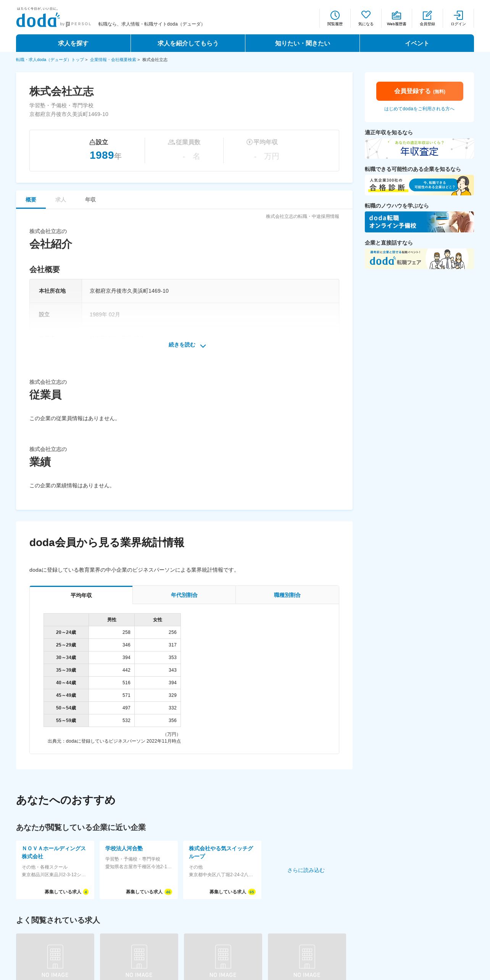The width and height of the screenshot is (490, 980).
Task: Click the 1989年 founding year value
Action: pyautogui.click(x=105, y=155)
